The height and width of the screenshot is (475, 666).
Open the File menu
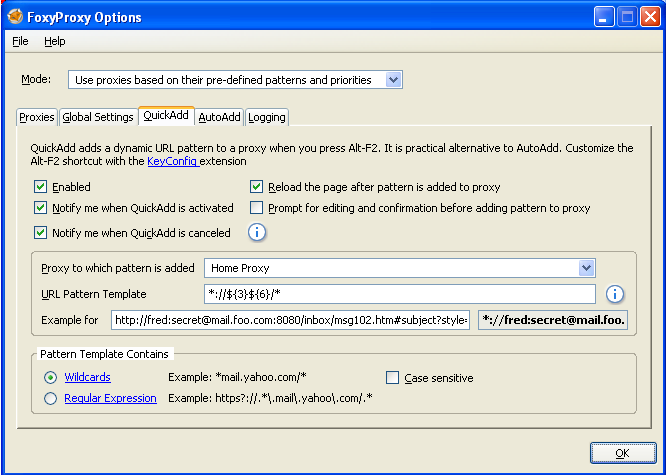click(x=20, y=41)
